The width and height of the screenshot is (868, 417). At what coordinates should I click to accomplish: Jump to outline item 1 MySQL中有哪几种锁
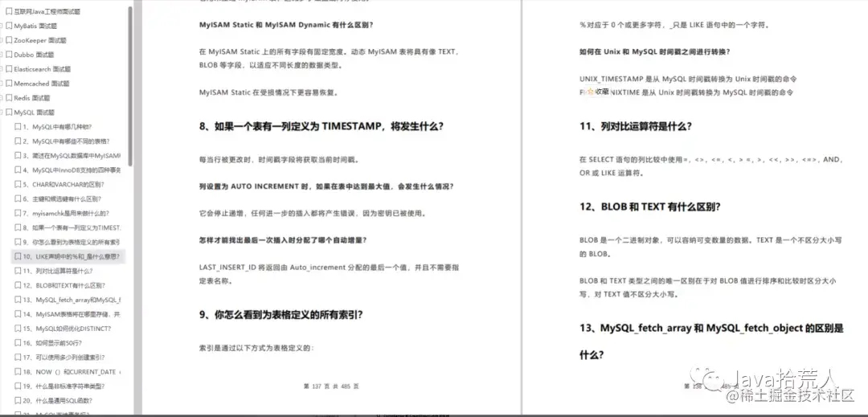58,127
